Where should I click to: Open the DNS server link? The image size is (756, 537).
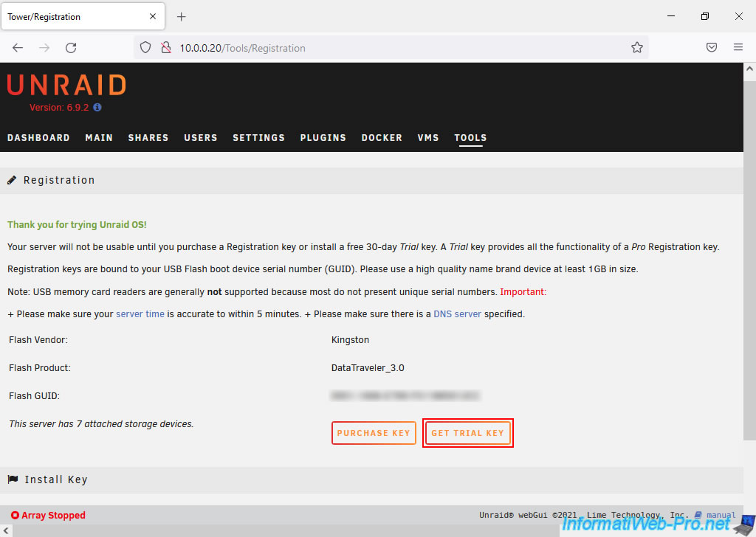pyautogui.click(x=457, y=314)
